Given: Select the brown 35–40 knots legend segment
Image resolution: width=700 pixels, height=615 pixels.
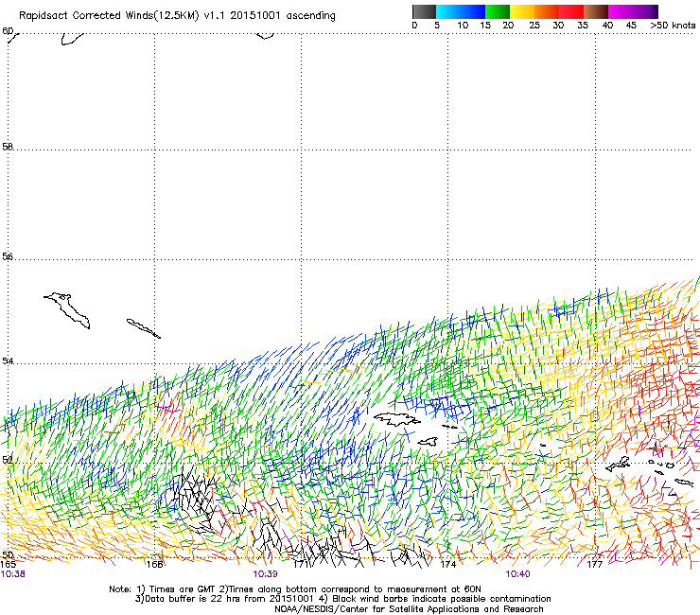Looking at the screenshot, I should [596, 11].
